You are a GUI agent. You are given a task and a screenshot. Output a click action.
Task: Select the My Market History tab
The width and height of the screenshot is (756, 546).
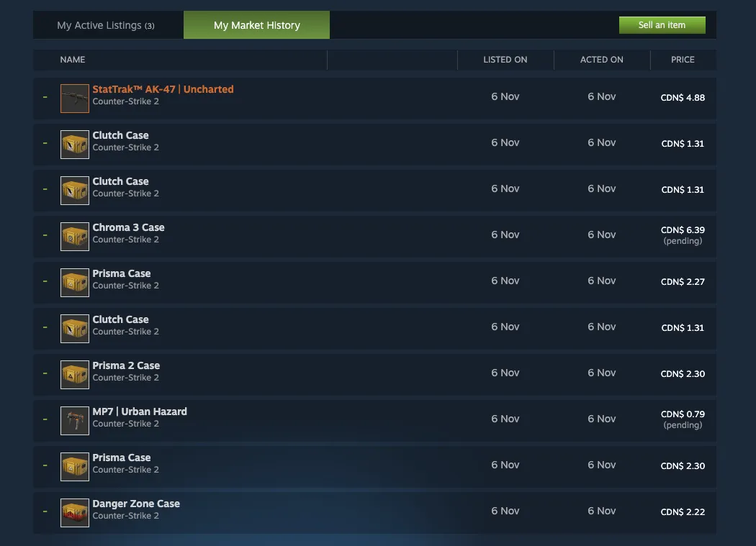tap(256, 24)
